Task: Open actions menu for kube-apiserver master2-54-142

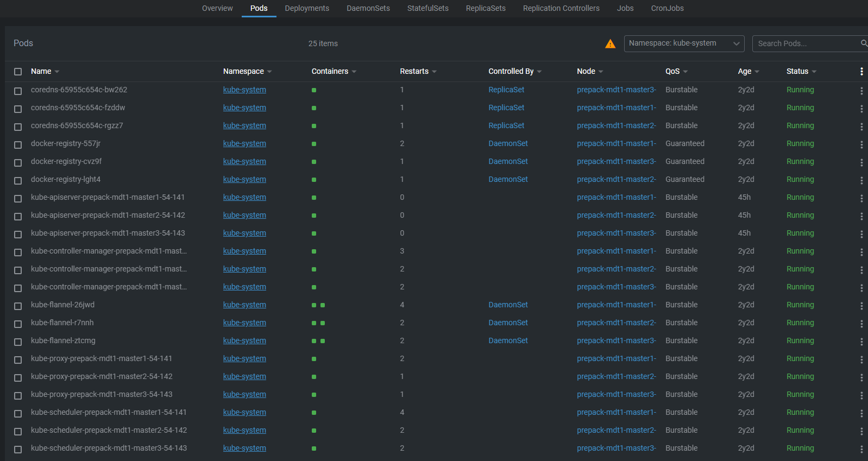Action: click(x=861, y=216)
